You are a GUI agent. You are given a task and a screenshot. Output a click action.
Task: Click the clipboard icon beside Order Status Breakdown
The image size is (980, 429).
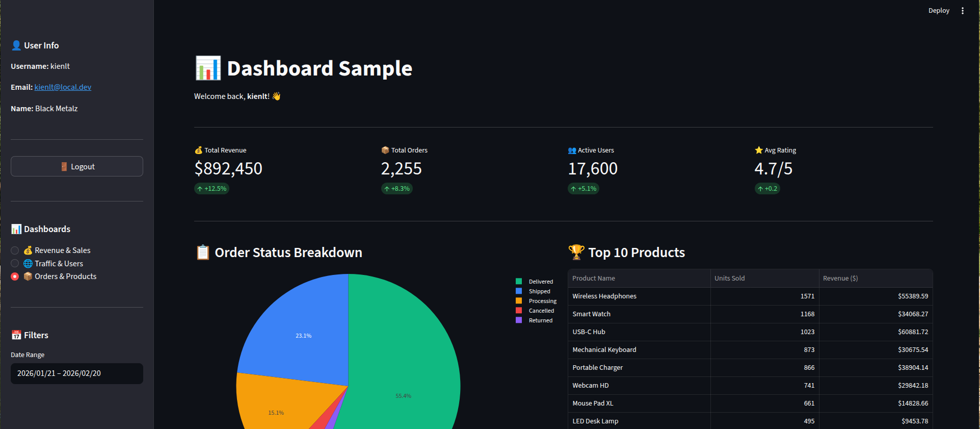tap(203, 253)
